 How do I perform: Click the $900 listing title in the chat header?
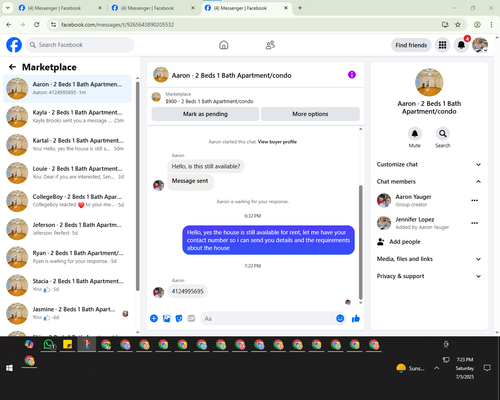point(209,101)
